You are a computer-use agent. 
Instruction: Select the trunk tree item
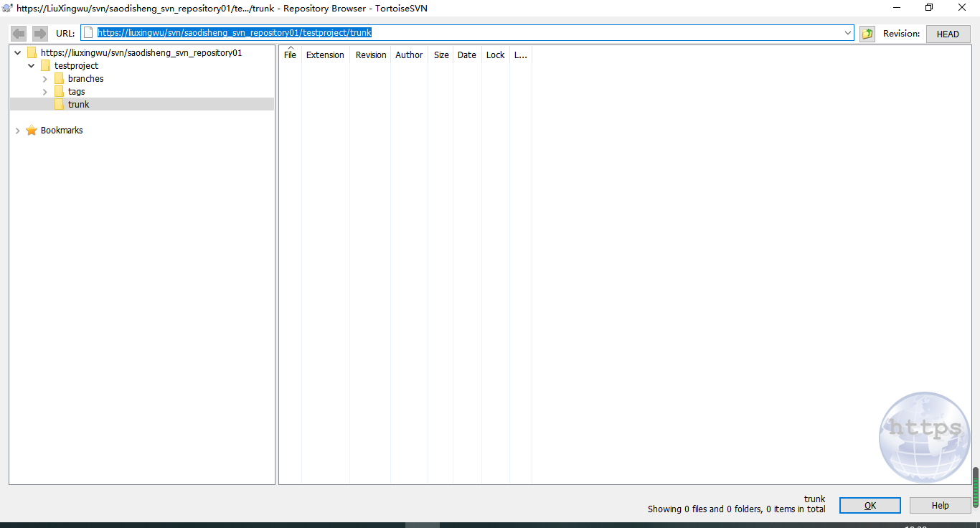click(79, 105)
